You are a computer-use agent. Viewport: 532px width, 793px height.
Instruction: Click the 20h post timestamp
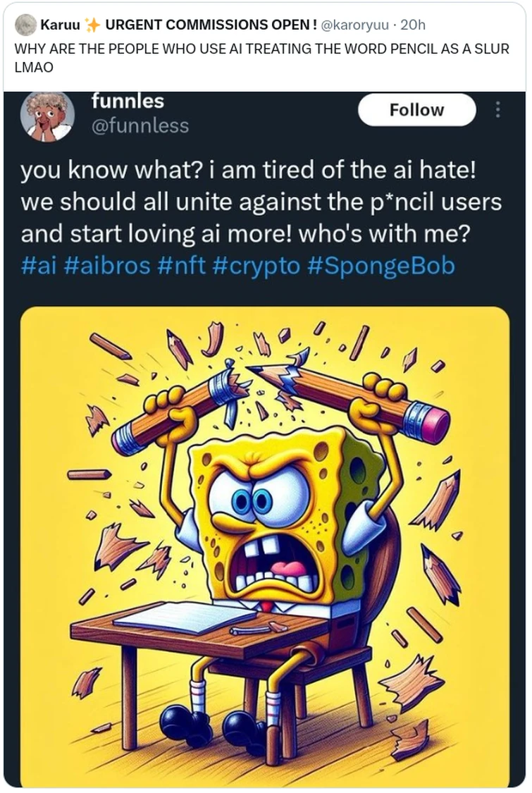(413, 25)
